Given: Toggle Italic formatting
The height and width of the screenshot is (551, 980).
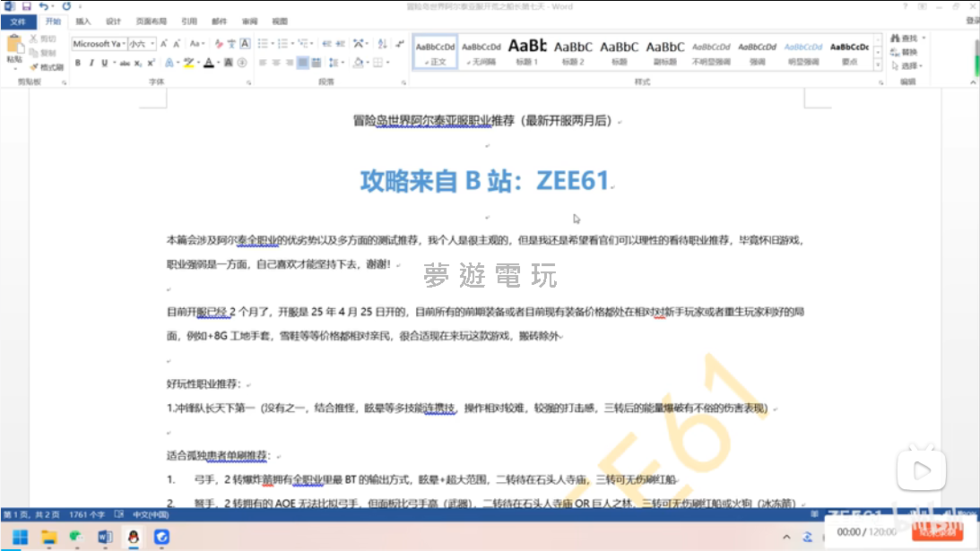Looking at the screenshot, I should point(91,63).
